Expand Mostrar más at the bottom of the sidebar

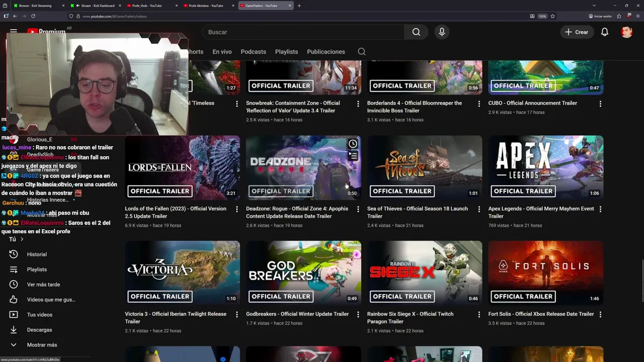42,345
